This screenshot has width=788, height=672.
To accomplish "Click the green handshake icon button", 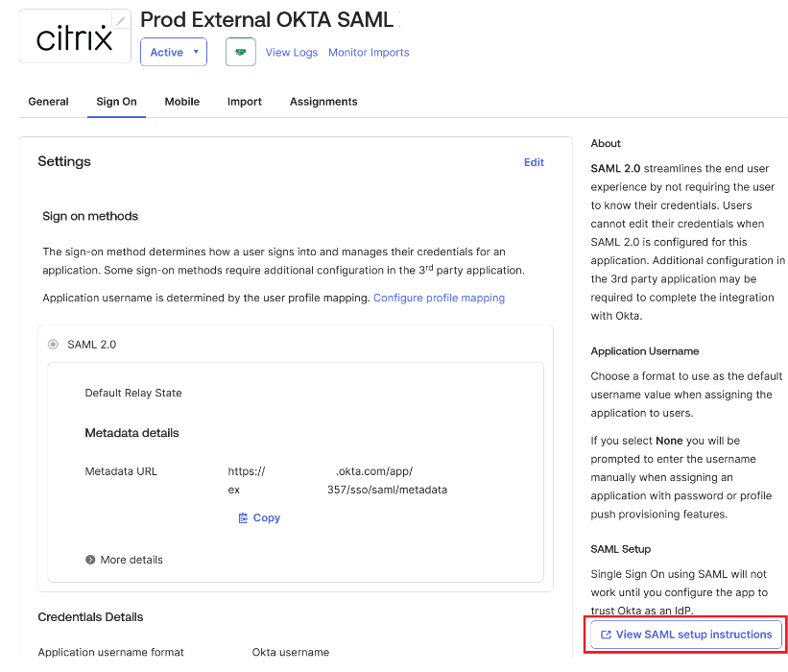I will pyautogui.click(x=241, y=52).
